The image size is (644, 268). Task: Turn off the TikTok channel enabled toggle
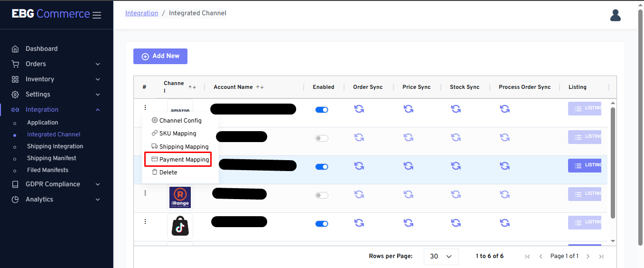point(322,224)
